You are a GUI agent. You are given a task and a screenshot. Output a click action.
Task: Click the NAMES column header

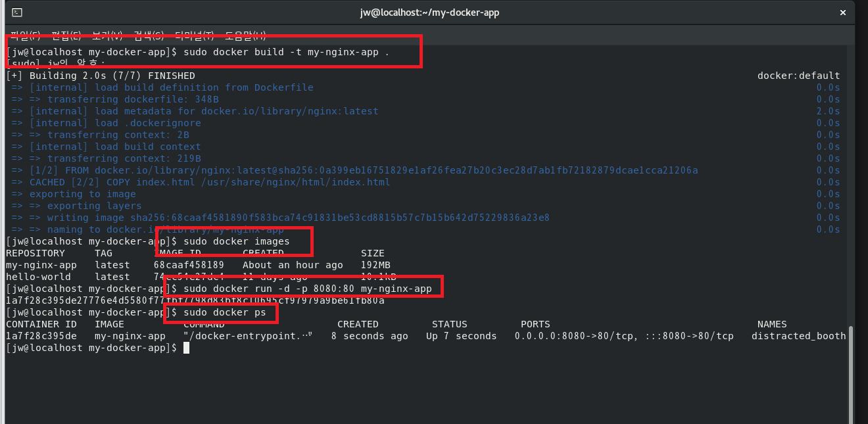(x=772, y=324)
